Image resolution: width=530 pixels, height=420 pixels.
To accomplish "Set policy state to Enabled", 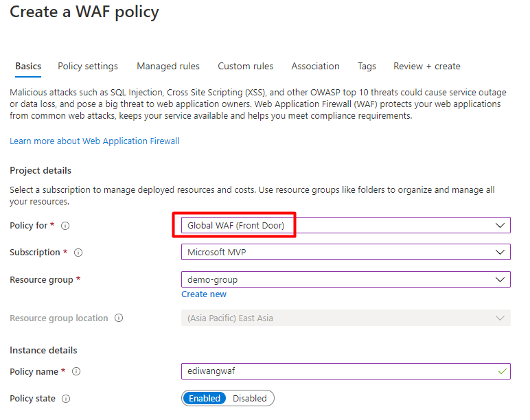I will 205,398.
